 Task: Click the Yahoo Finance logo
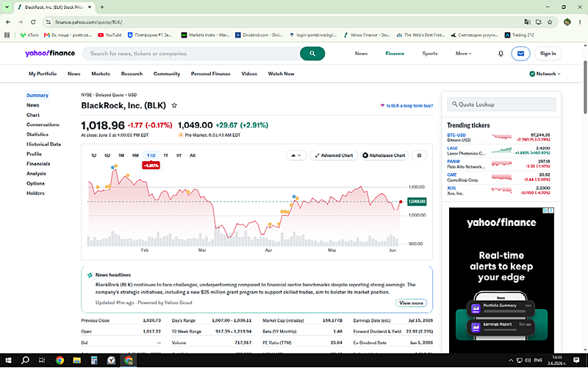coord(50,53)
